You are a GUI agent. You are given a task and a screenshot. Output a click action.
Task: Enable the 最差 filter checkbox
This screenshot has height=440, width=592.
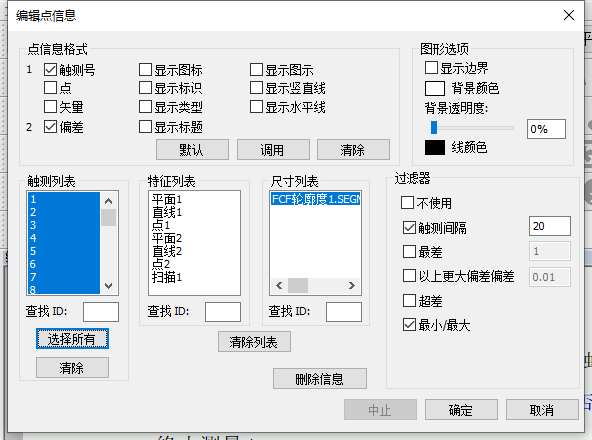tap(409, 252)
